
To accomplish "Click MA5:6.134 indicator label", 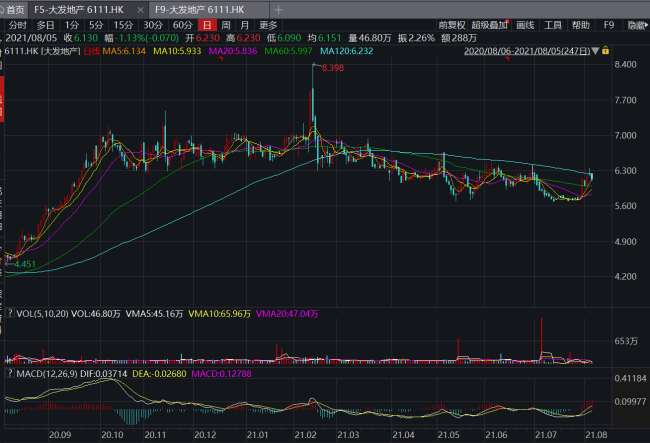I will [124, 51].
